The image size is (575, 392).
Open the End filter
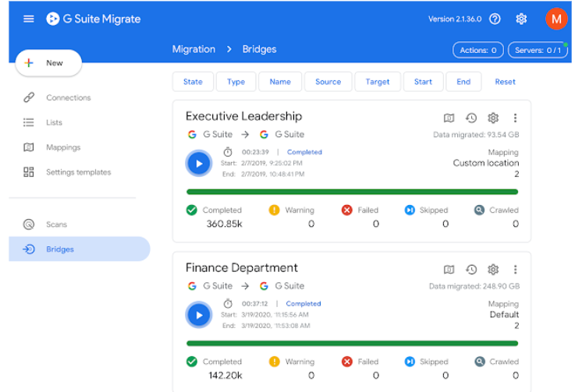(463, 82)
